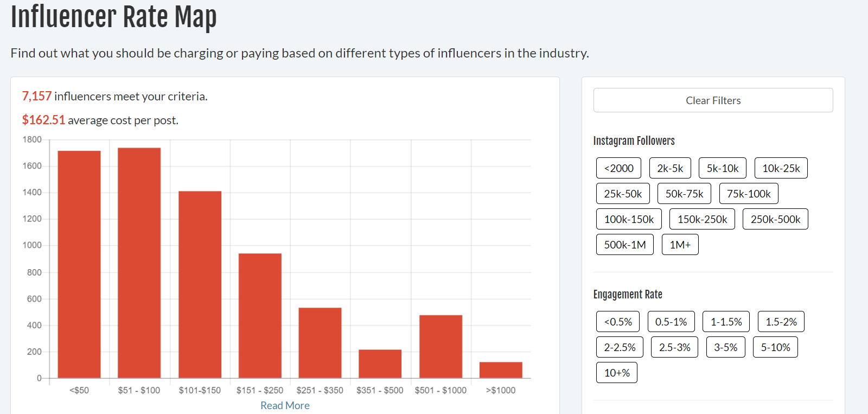This screenshot has width=868, height=414.
Task: Click the Clear Filters button
Action: click(x=713, y=100)
